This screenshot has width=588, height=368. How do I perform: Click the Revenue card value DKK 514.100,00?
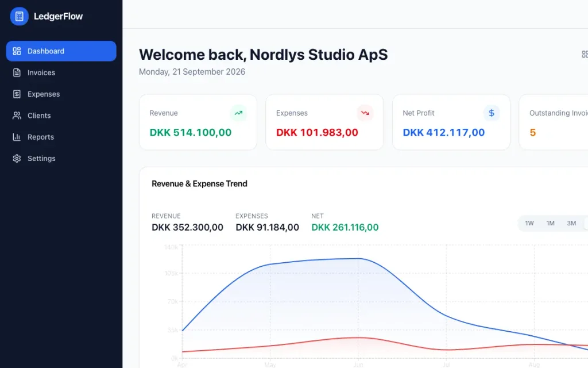[191, 133]
